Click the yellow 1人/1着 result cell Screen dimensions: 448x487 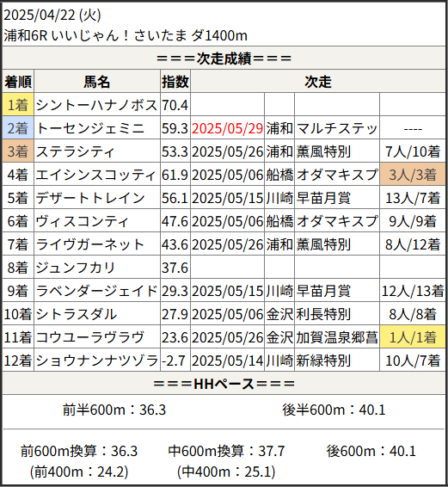(x=412, y=337)
